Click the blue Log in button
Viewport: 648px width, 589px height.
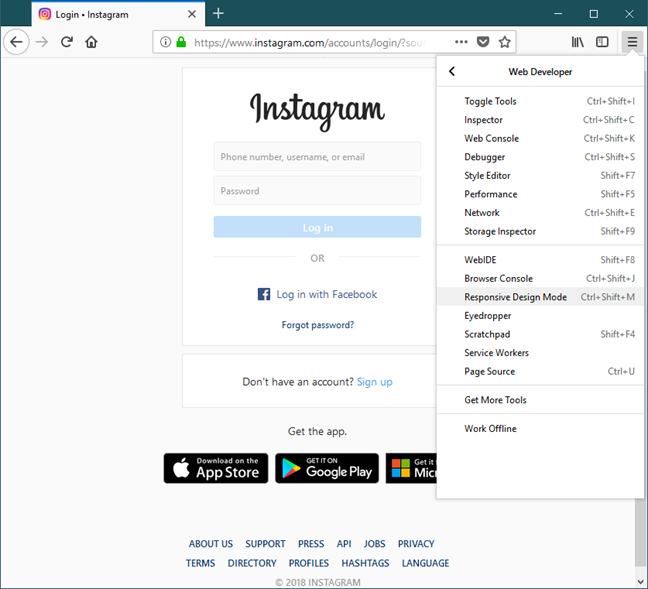coord(317,227)
